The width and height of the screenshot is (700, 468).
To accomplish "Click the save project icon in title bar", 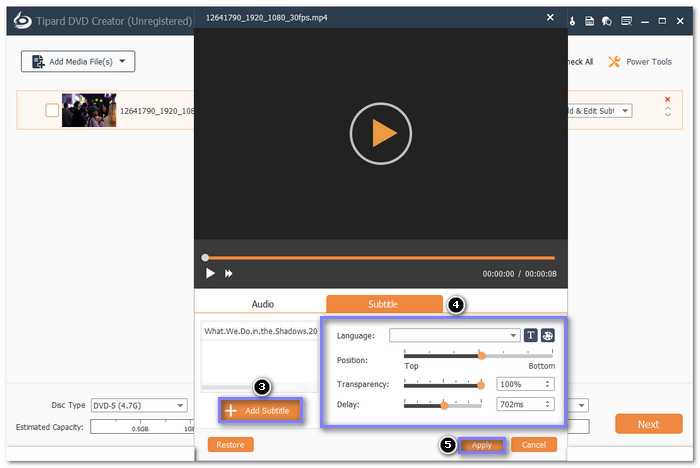I will [x=589, y=21].
